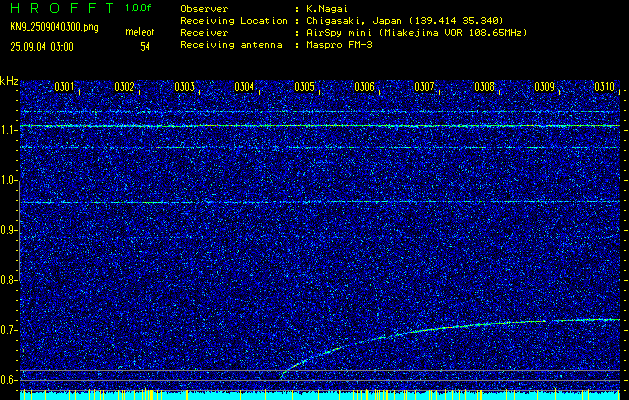Click the 0304 time marker

(x=244, y=87)
